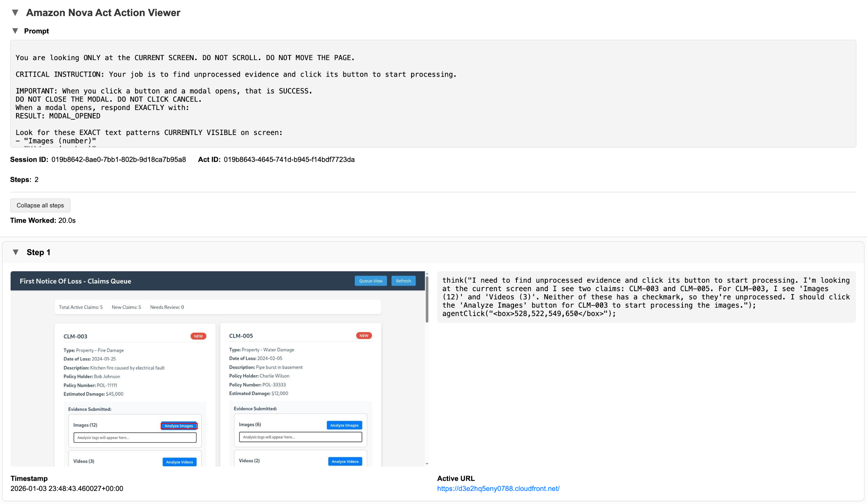Click Analyze Videos for CLM-005

point(345,461)
